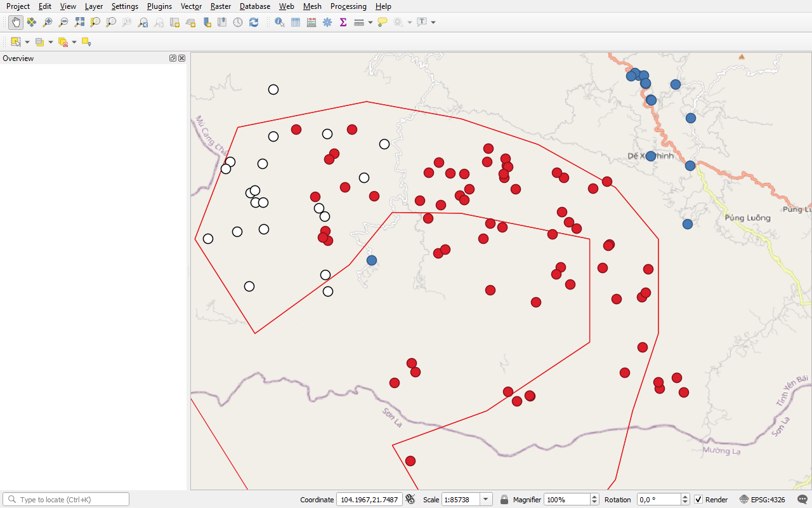Toggle the Render checkbox

point(698,500)
